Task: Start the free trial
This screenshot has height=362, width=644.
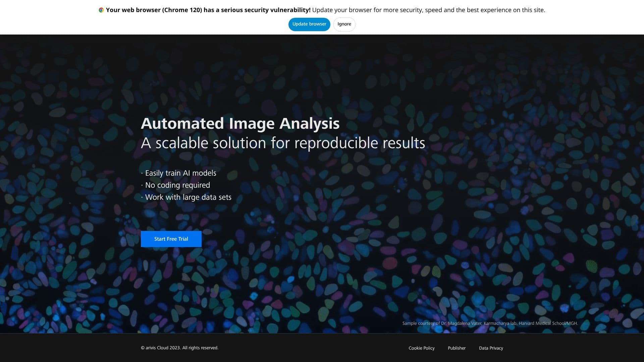Action: [171, 239]
